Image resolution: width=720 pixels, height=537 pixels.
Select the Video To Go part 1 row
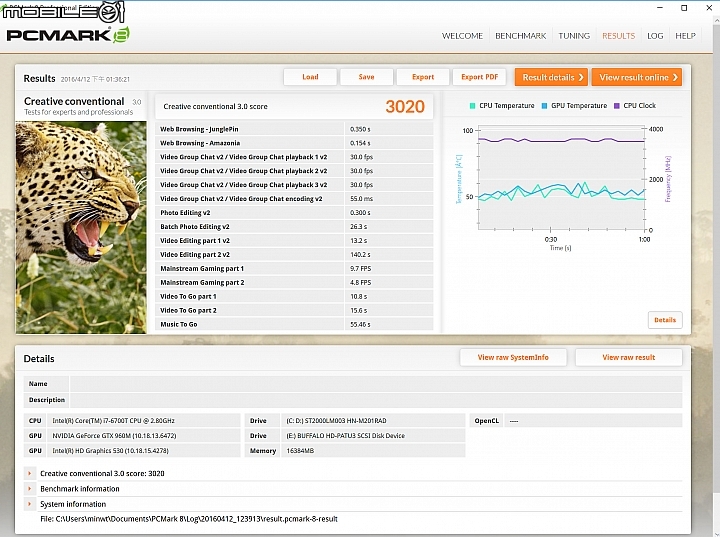pyautogui.click(x=294, y=296)
